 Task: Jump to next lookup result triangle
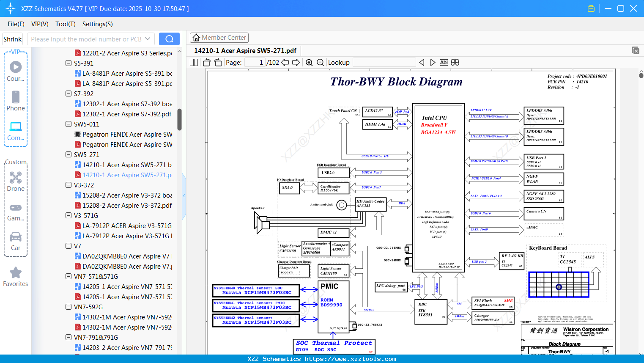(x=433, y=63)
